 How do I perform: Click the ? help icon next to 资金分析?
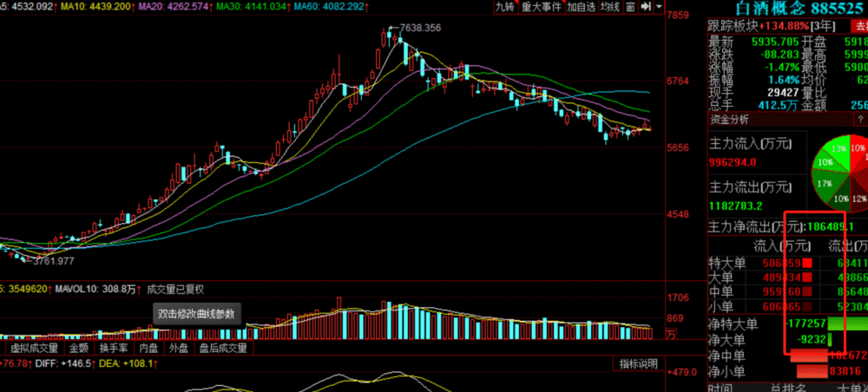[x=861, y=119]
